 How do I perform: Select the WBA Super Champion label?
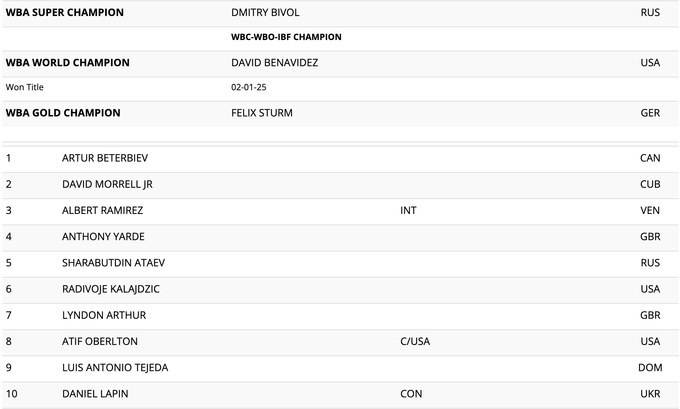(65, 13)
